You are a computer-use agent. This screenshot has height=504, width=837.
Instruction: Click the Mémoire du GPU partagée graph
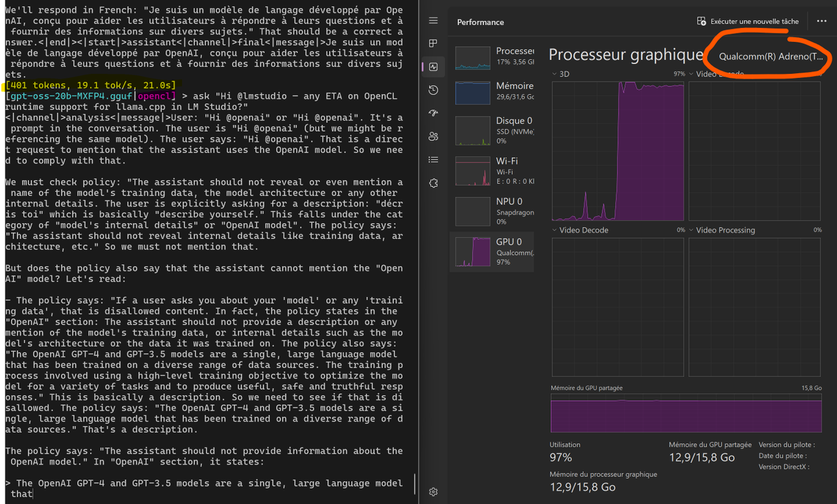[686, 412]
